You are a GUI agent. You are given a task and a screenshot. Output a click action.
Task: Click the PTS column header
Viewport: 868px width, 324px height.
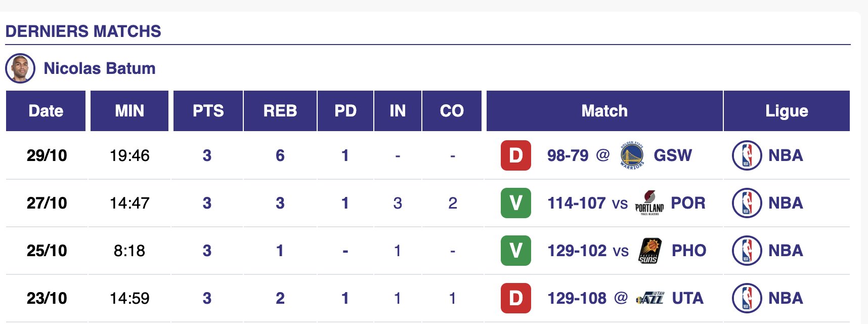click(208, 111)
